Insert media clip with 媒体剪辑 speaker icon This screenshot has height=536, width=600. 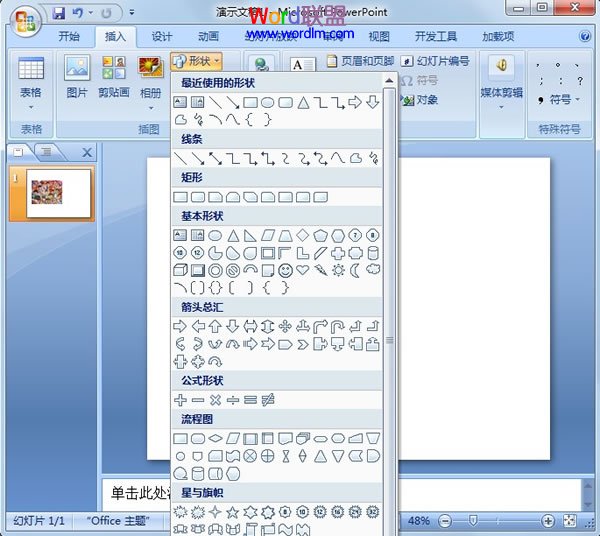pyautogui.click(x=501, y=65)
